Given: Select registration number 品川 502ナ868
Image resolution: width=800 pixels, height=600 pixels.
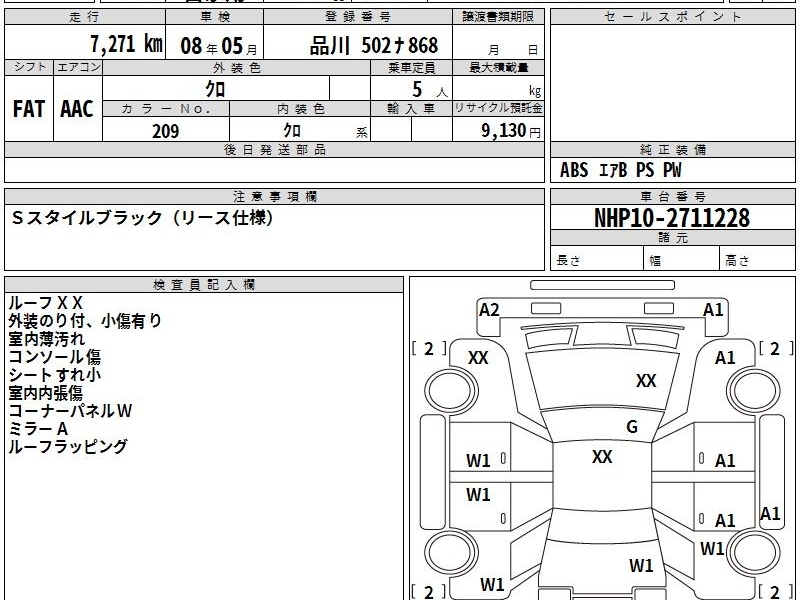Looking at the screenshot, I should pyautogui.click(x=373, y=45).
